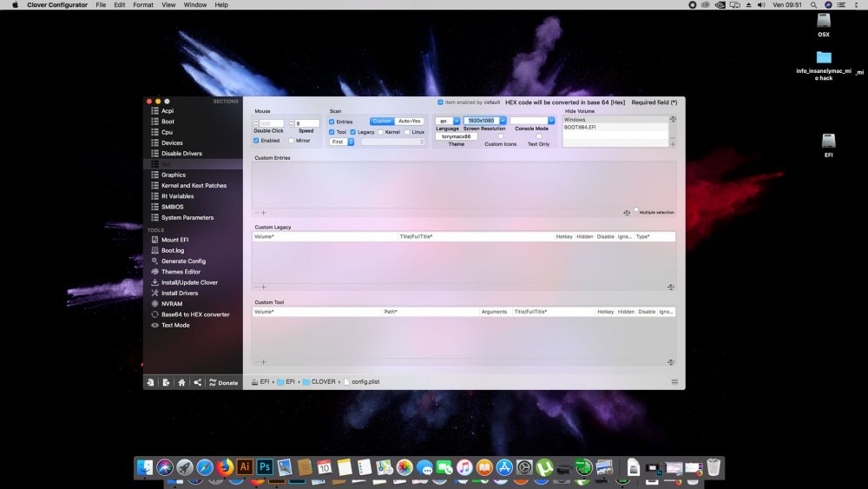Screen dimensions: 868x489
Task: Click the Custom Legacy options icon at right
Action: pyautogui.click(x=670, y=287)
